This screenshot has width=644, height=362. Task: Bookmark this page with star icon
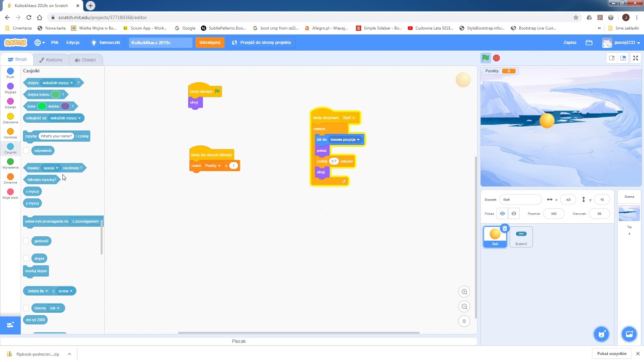coord(576,17)
